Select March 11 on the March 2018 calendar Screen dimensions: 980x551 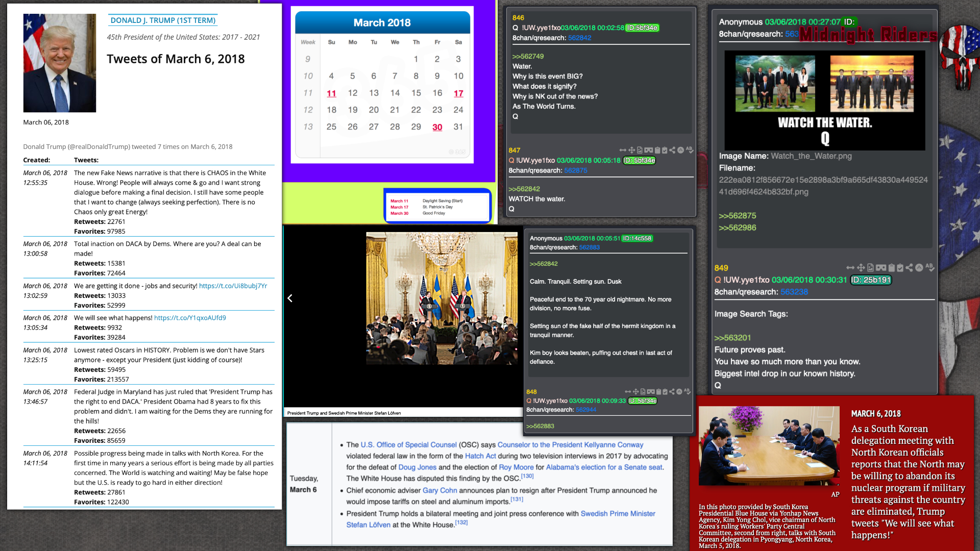coord(331,93)
